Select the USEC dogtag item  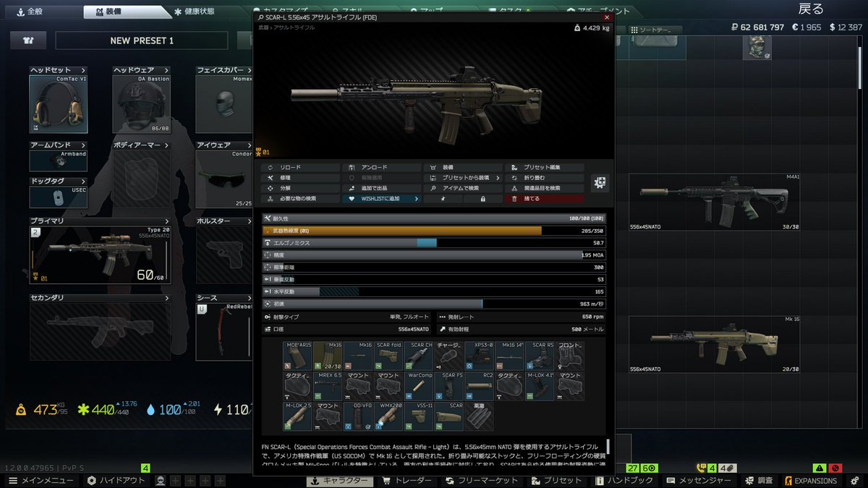pos(58,197)
